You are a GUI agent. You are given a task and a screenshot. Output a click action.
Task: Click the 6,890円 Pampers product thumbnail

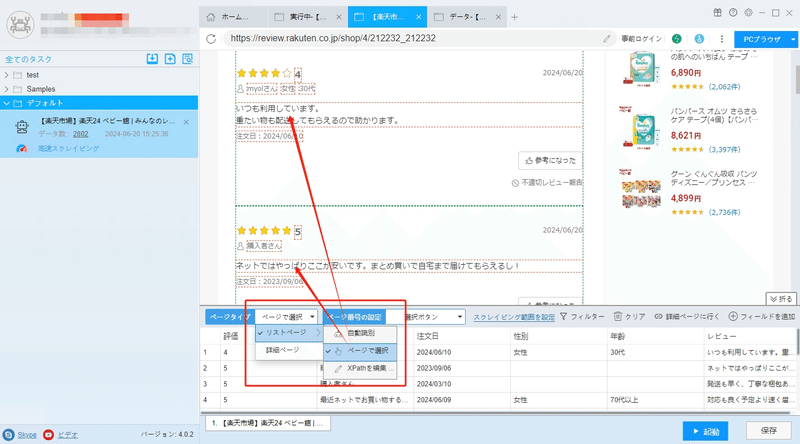pyautogui.click(x=641, y=68)
